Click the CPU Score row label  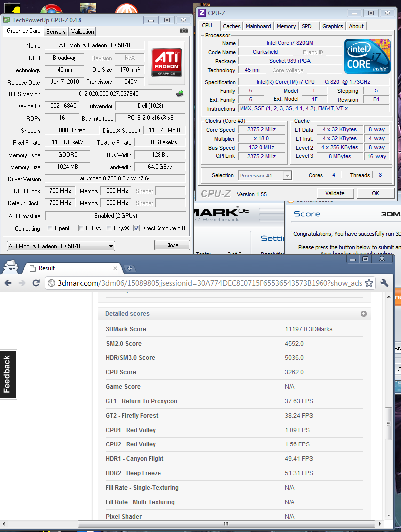(121, 372)
